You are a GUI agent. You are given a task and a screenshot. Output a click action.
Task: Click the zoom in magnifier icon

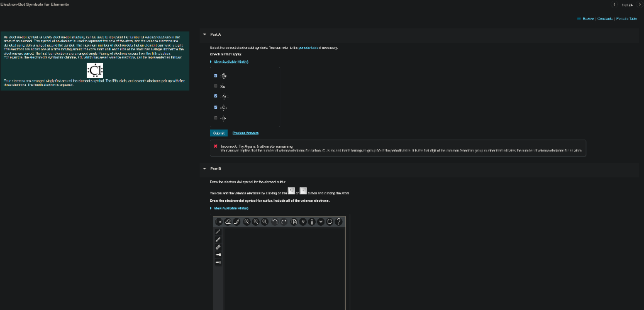pos(256,222)
